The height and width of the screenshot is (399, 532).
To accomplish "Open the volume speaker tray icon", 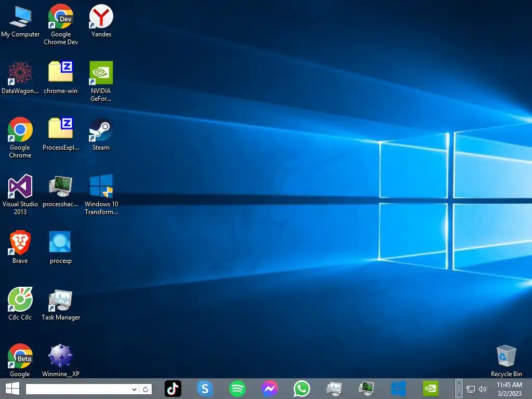I will coord(483,389).
